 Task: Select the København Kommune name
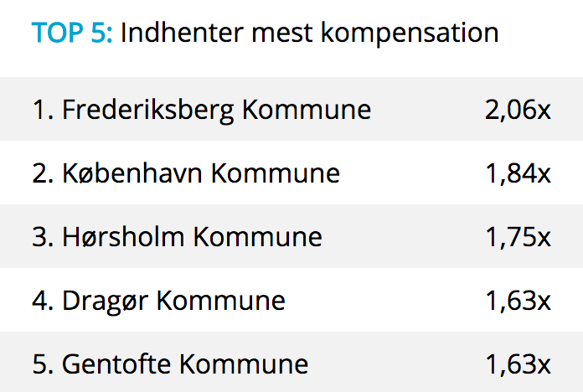coord(201,173)
